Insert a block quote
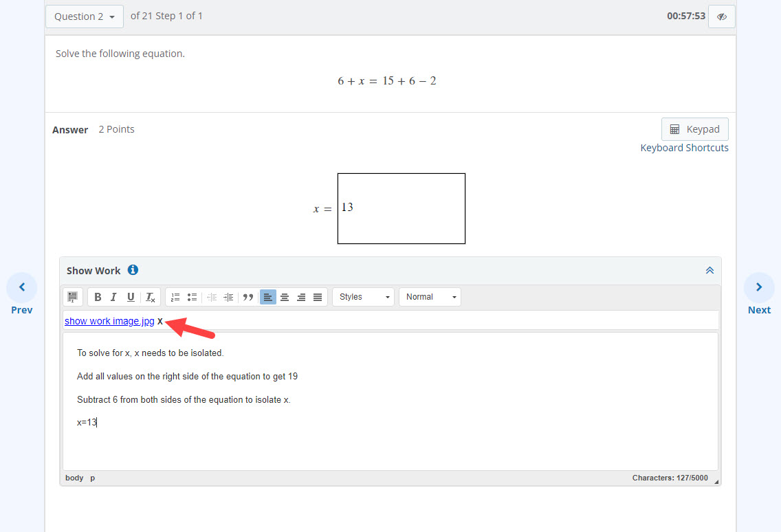 tap(248, 297)
